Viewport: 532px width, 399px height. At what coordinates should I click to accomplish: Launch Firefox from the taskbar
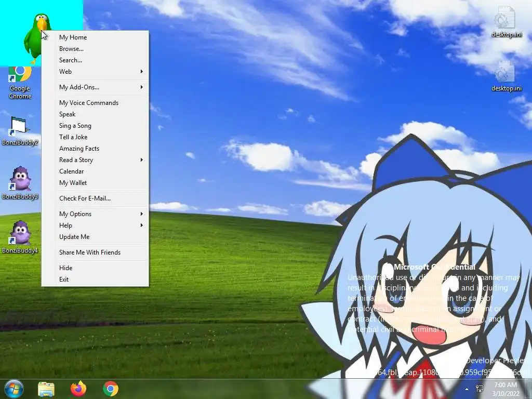pos(78,389)
